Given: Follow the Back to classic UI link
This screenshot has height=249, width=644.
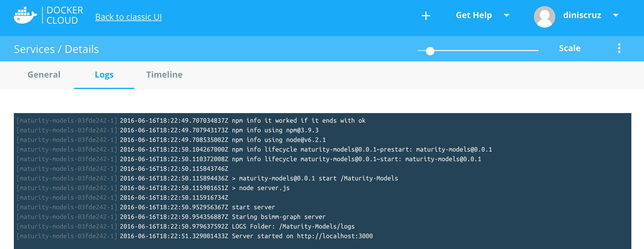Looking at the screenshot, I should (x=128, y=17).
